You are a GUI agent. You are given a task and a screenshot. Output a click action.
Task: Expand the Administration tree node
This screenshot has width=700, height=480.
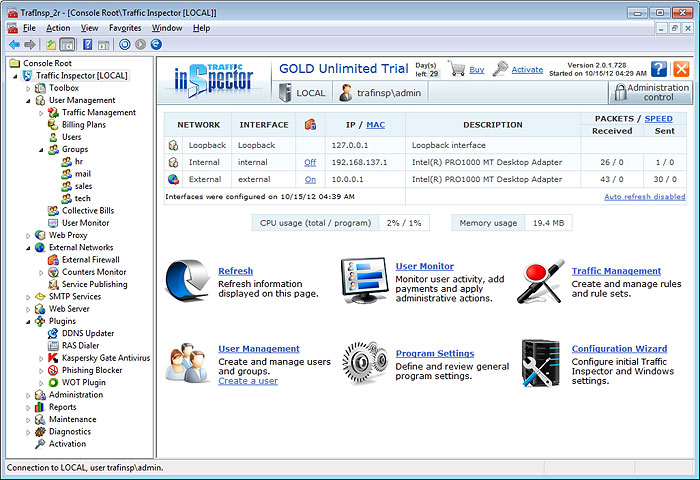click(x=28, y=395)
